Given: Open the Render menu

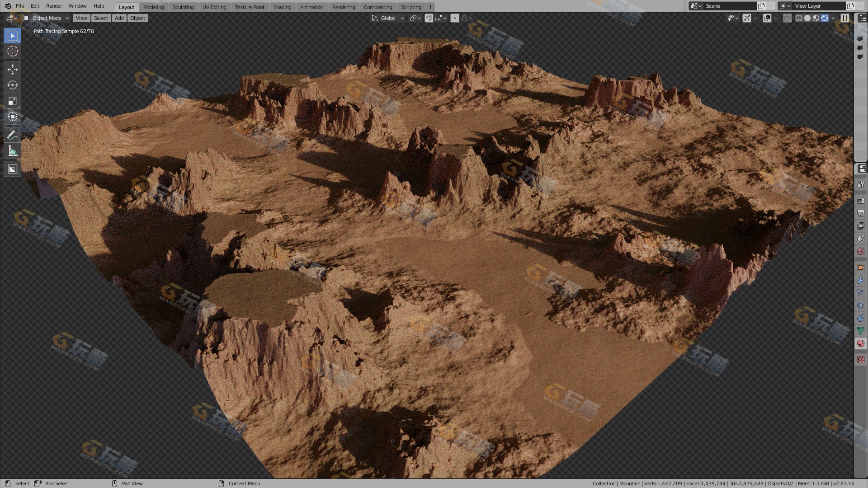Looking at the screenshot, I should click(x=54, y=6).
